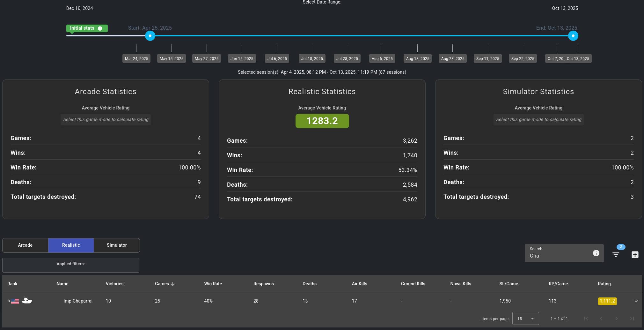Viewport: 644px width, 330px height.
Task: Click the Jul 18, 2025 timeline marker
Action: click(312, 58)
